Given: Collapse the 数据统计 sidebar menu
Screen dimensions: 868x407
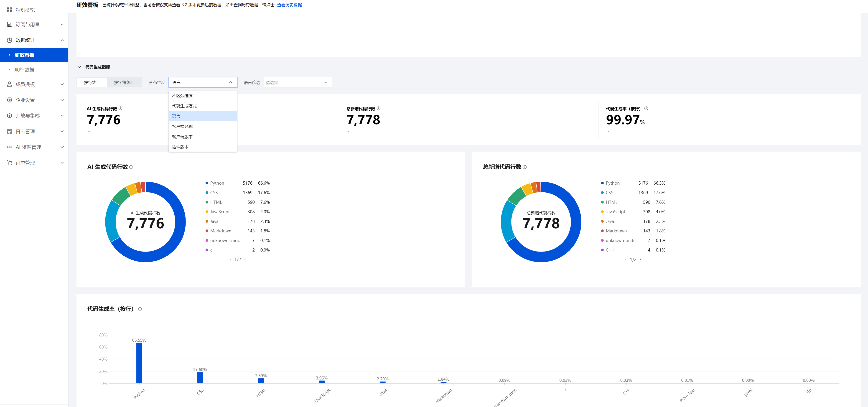Looking at the screenshot, I should tap(62, 41).
